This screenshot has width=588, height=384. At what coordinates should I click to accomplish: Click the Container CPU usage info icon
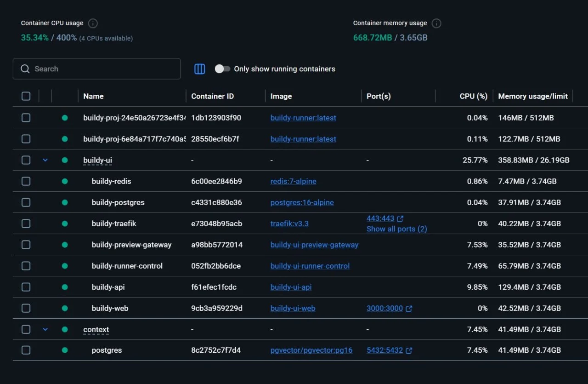coord(93,23)
